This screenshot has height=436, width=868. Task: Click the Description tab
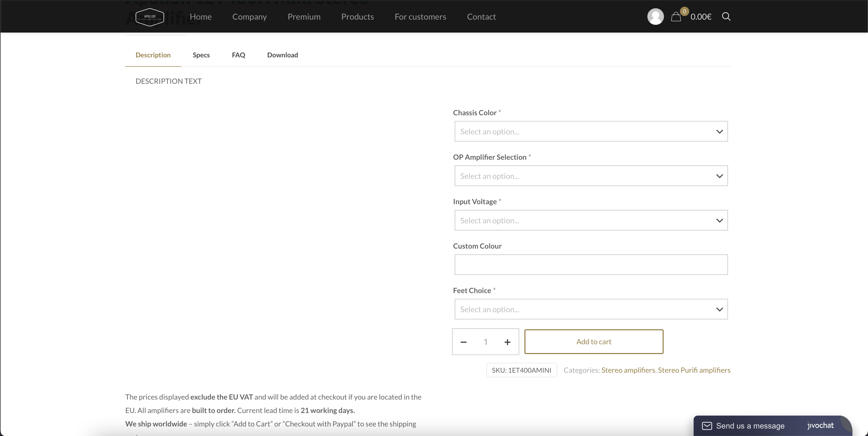(x=153, y=55)
